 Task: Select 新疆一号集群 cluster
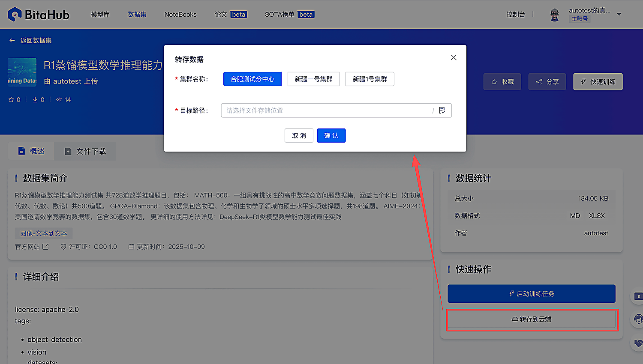[x=314, y=79]
